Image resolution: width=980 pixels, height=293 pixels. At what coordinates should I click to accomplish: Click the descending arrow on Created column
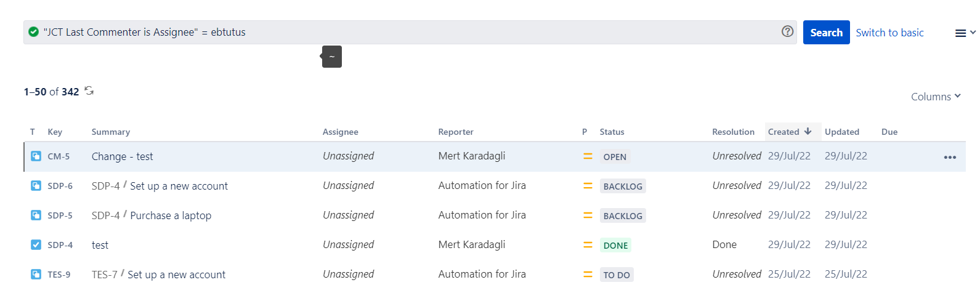click(808, 131)
